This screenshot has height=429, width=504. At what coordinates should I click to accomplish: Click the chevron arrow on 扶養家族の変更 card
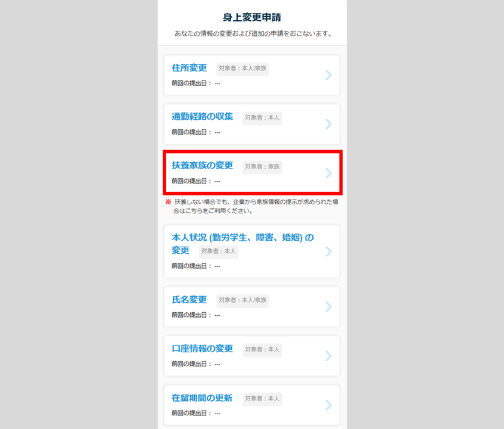[x=328, y=173]
